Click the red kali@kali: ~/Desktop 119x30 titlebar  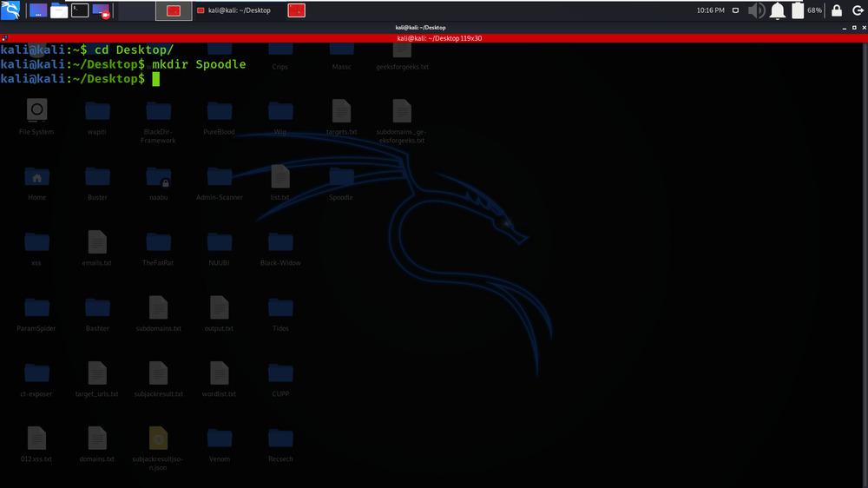[x=439, y=38]
